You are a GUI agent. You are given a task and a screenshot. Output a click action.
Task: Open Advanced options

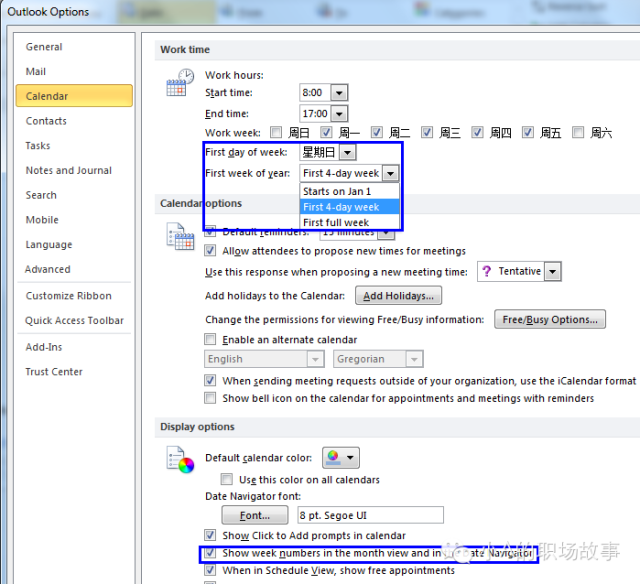click(x=48, y=269)
